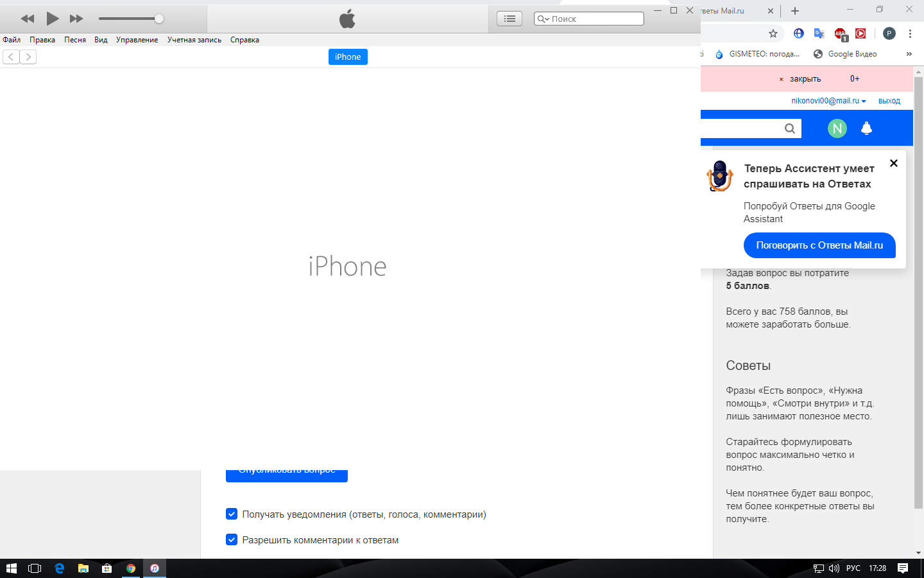The image size is (924, 578).
Task: Click the Apple logo in the iTunes header
Action: 347,19
